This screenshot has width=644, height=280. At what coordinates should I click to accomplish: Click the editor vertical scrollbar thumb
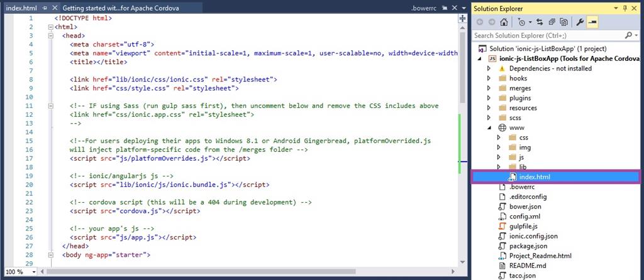(463, 68)
